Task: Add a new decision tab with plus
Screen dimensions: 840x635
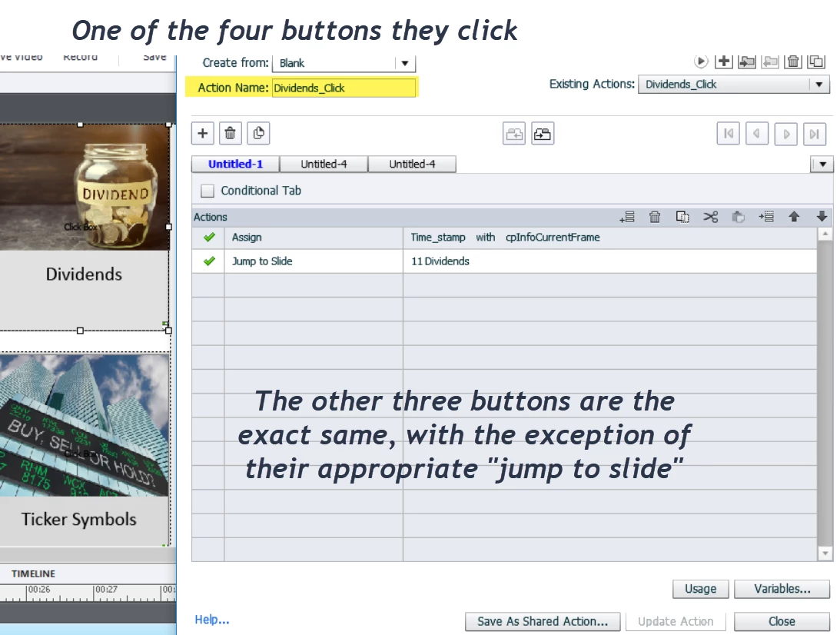Action: tap(202, 134)
